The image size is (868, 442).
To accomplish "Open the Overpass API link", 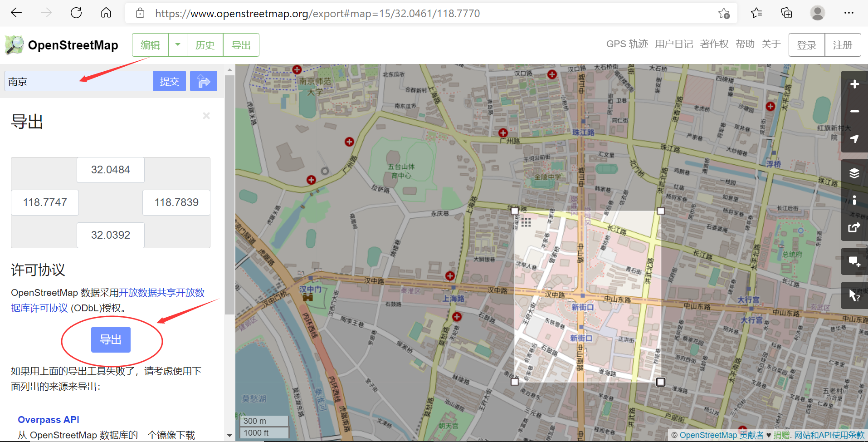I will [48, 419].
